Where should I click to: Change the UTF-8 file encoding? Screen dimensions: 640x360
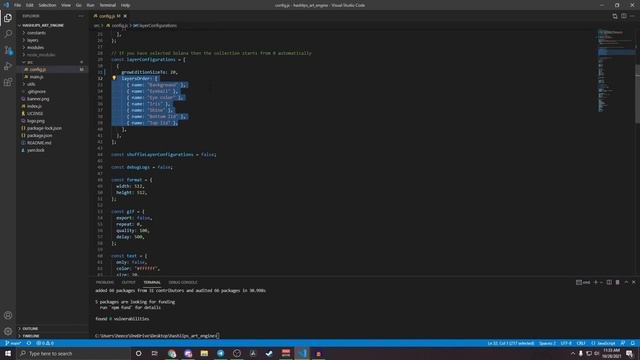pos(566,343)
